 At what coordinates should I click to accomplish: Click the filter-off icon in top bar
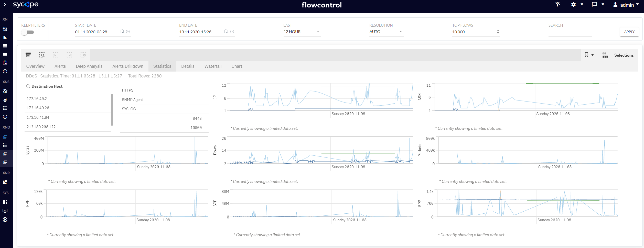[x=558, y=4]
